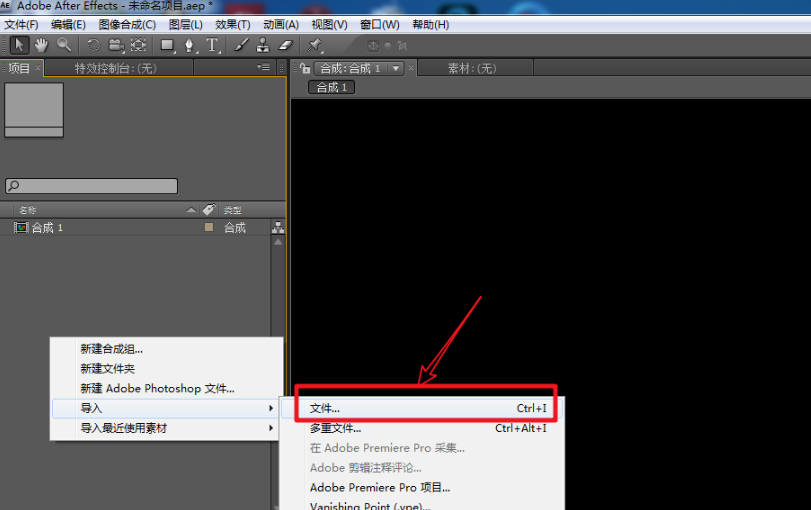Select the Pen tool
Viewport: 811px width, 510px height.
coord(190,46)
